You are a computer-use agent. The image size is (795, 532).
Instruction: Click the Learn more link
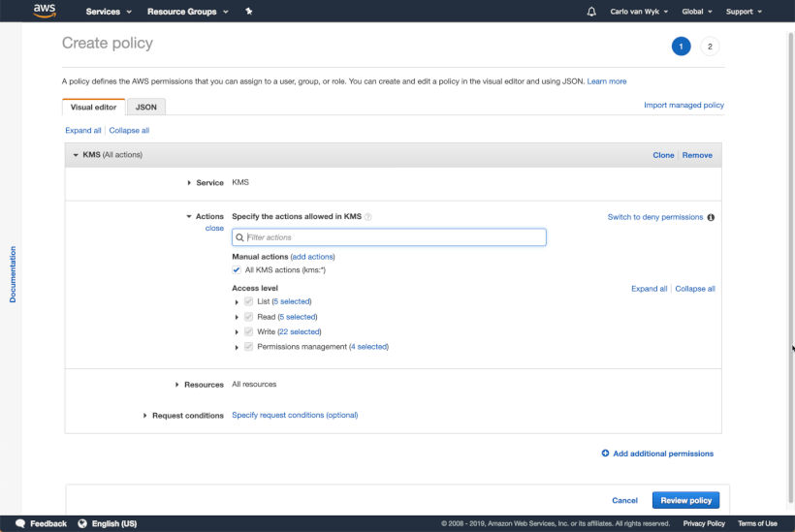click(x=606, y=81)
